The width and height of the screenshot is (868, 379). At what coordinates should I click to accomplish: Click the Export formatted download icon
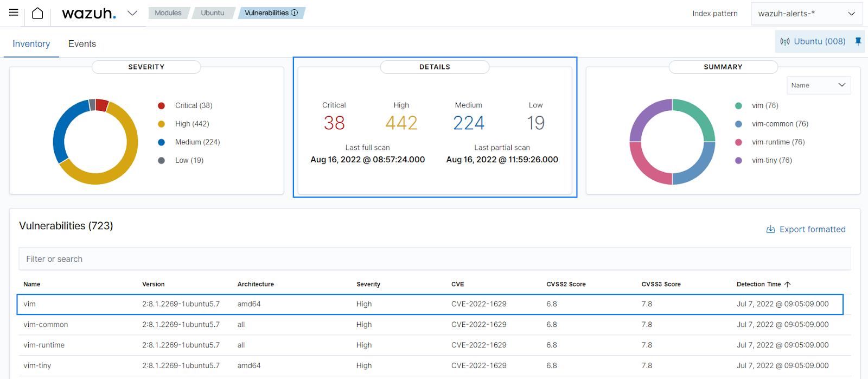(770, 230)
